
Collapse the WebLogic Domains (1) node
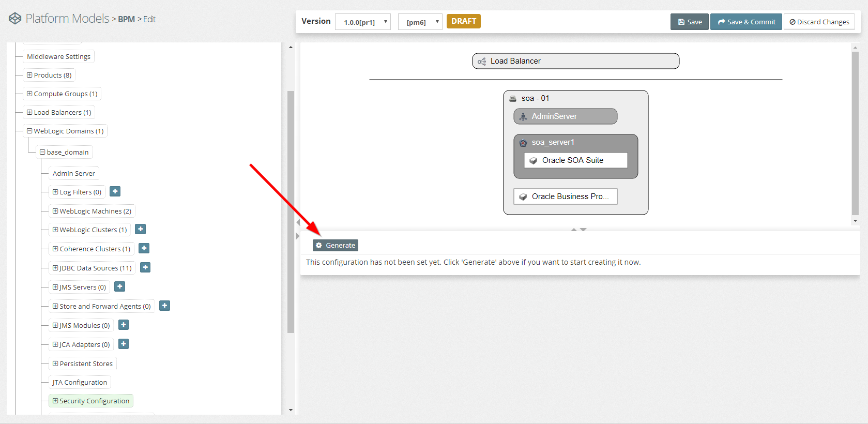coord(29,131)
